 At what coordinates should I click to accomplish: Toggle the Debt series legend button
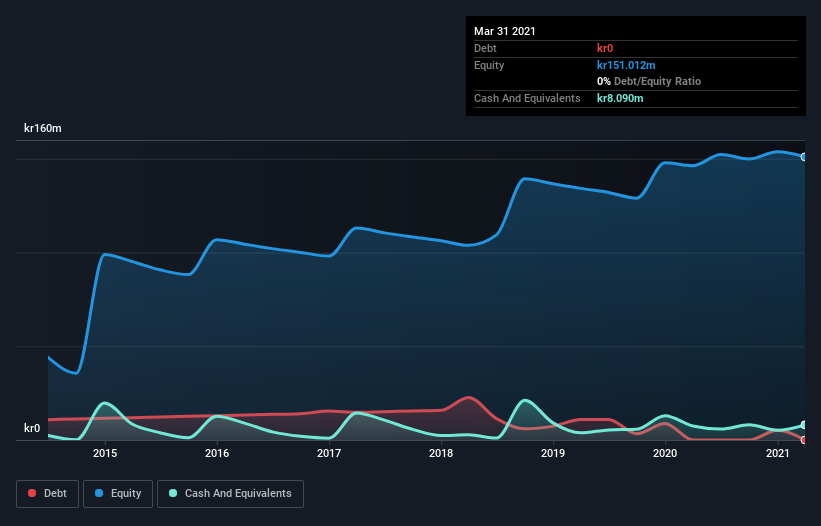pos(47,494)
